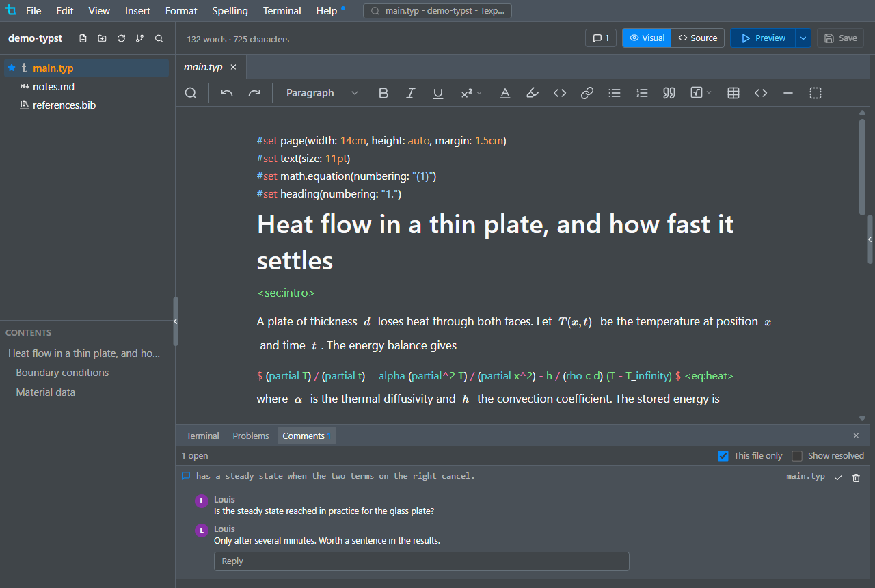Click the new folder icon in the sidebar header
875x588 pixels.
tap(102, 38)
